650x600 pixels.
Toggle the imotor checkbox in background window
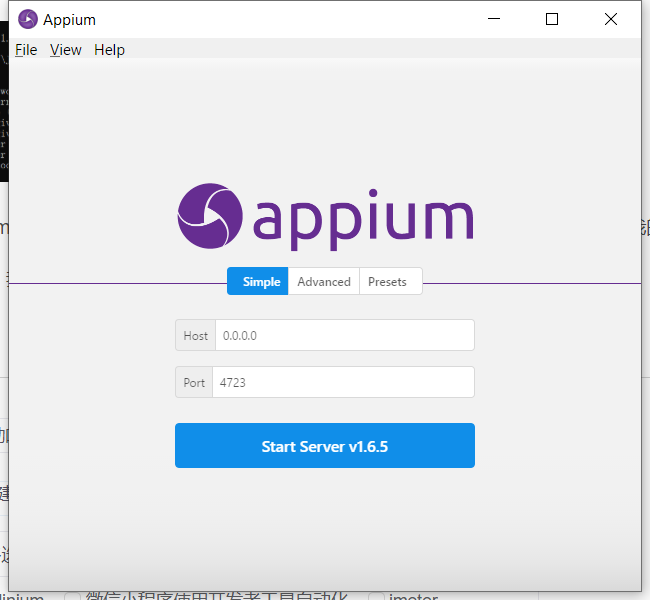tap(376, 596)
